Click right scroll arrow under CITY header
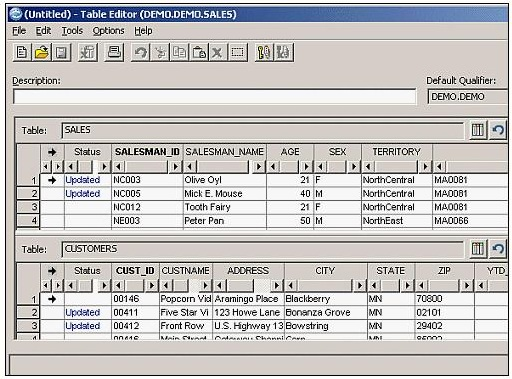512x379 pixels. [x=360, y=285]
